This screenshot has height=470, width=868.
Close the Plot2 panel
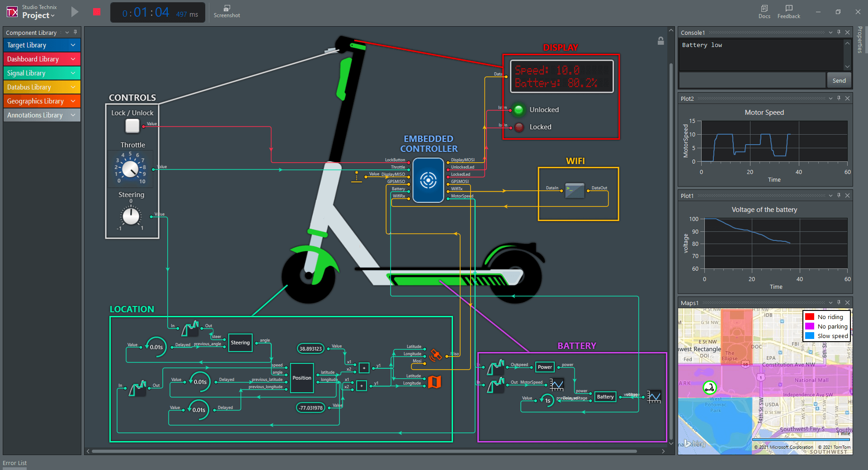click(x=847, y=99)
